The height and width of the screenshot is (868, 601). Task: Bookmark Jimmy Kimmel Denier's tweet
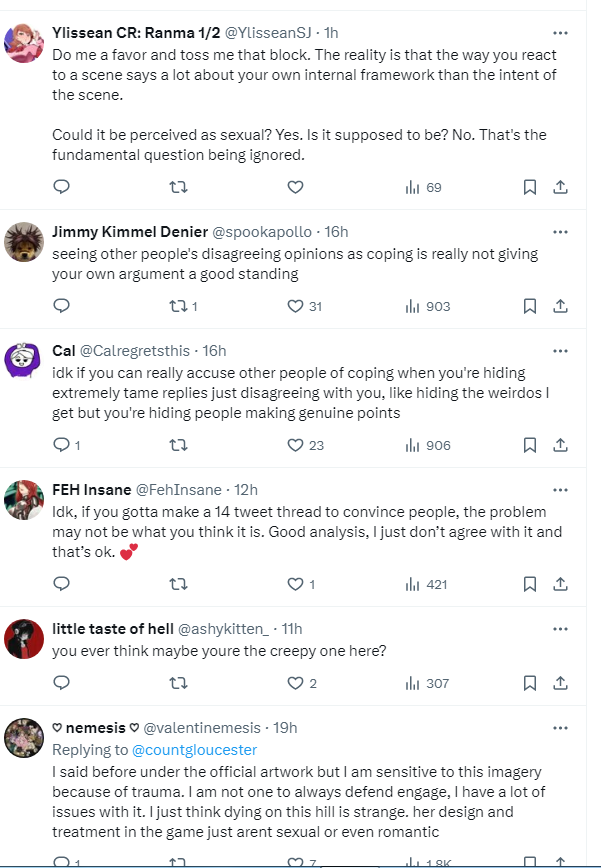click(x=530, y=306)
